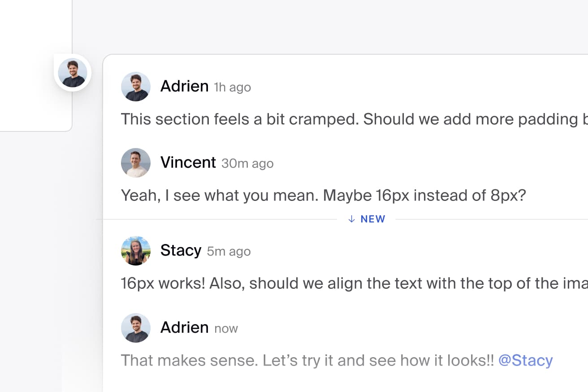Screen dimensions: 588x392
Task: Click the '5m ago' timestamp
Action: tap(229, 251)
